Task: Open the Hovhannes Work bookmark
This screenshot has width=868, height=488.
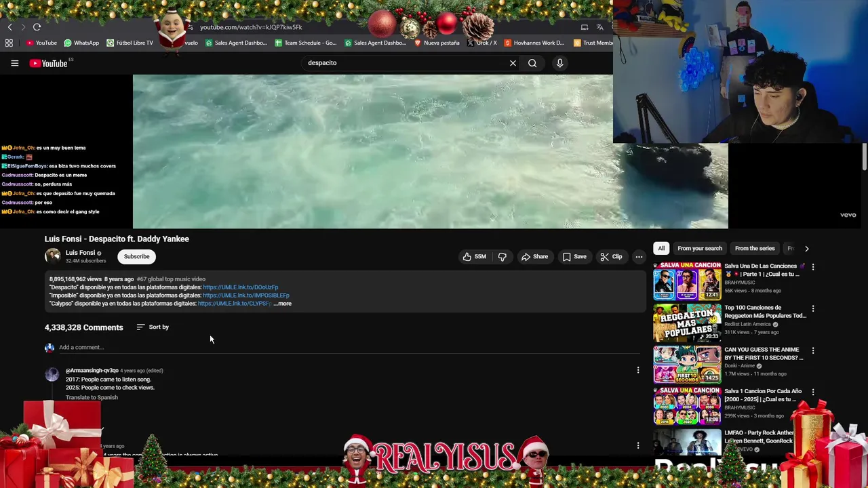Action: point(534,43)
